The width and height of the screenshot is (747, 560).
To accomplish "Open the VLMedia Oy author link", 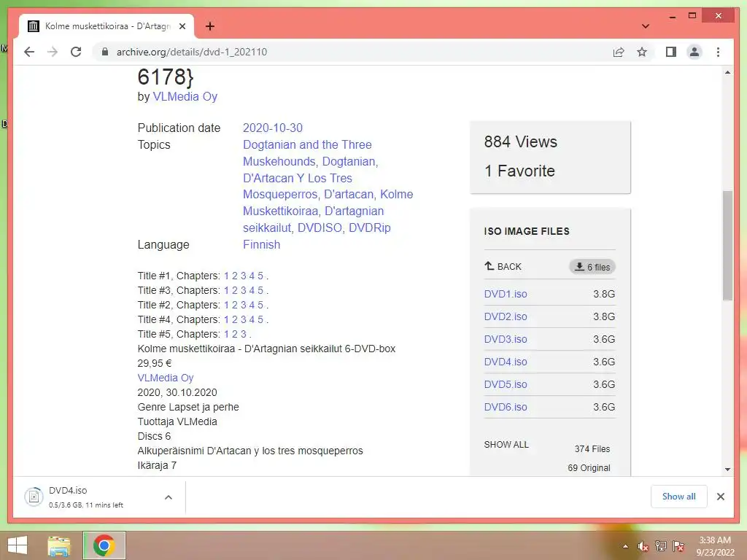I will [185, 96].
